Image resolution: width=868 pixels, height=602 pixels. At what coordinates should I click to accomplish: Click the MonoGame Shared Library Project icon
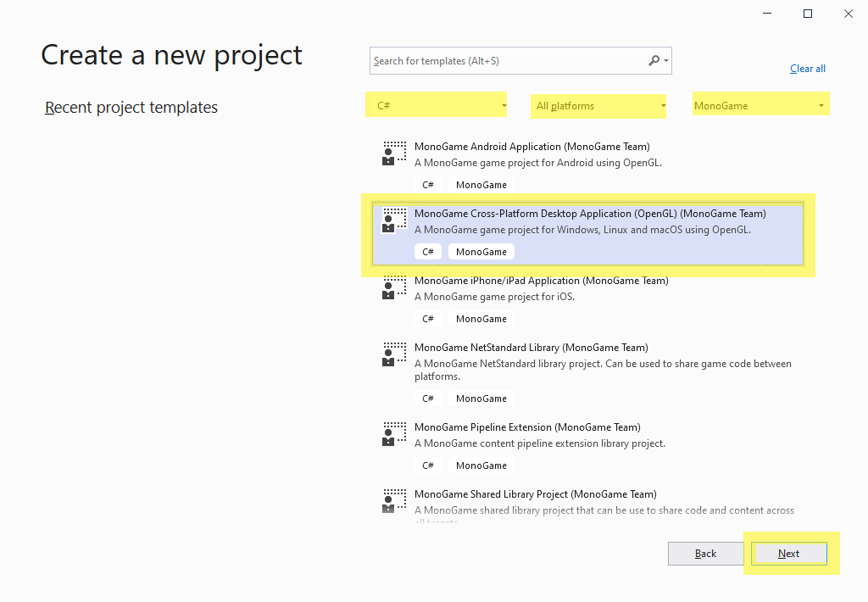coord(393,501)
